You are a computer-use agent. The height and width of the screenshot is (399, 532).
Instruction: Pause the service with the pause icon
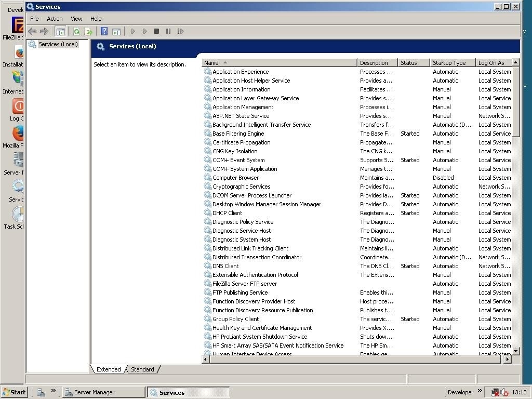[168, 31]
